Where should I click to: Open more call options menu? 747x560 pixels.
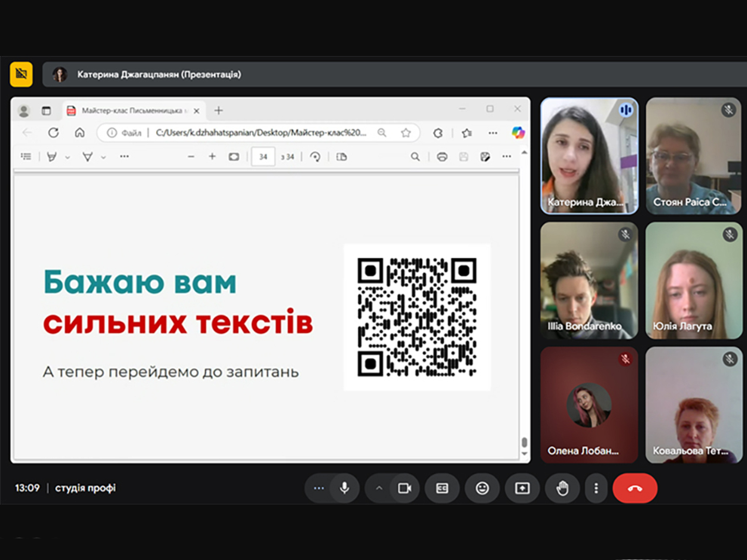pyautogui.click(x=596, y=488)
